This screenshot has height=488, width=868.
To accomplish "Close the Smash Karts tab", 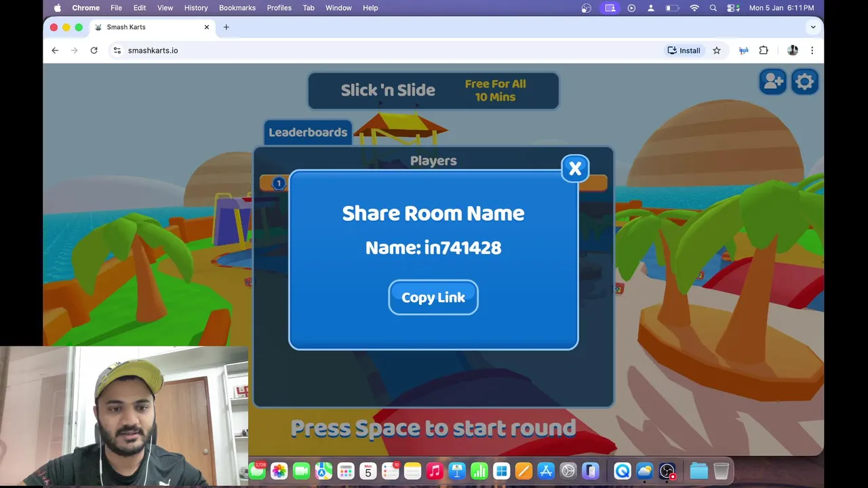I will coord(207,27).
